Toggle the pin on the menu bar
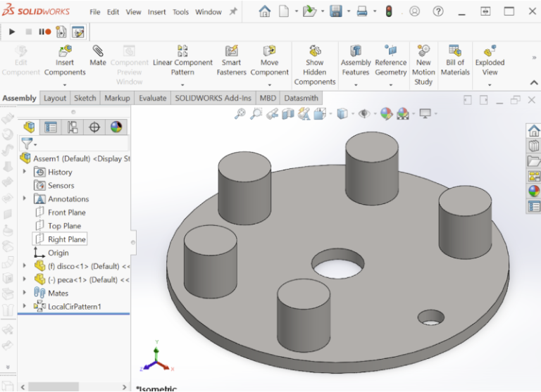This screenshot has height=392, width=541. click(x=233, y=12)
